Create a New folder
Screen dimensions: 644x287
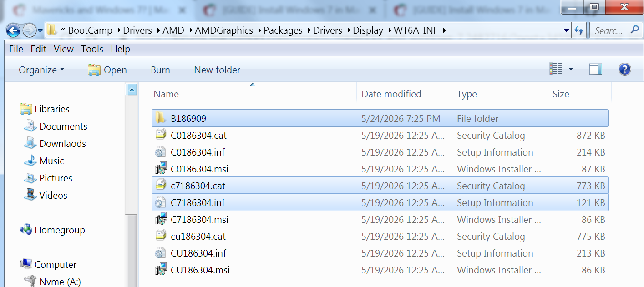(x=217, y=70)
